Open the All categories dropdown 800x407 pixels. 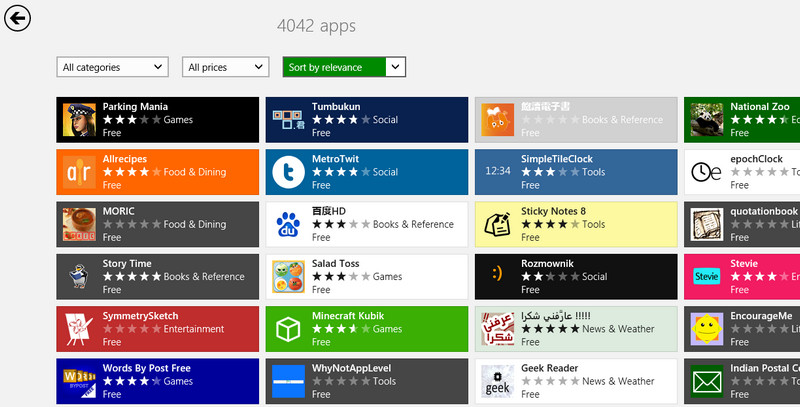[x=112, y=67]
